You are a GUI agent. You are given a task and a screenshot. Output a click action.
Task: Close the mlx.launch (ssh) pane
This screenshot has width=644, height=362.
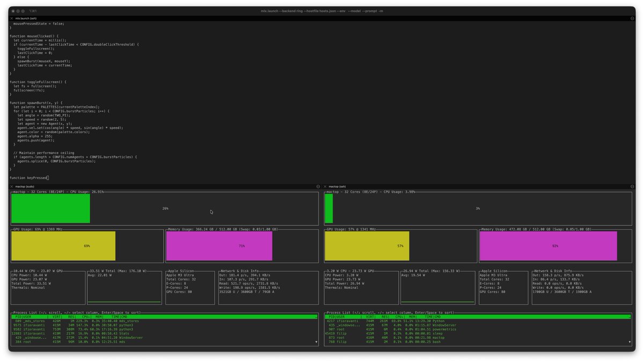click(x=12, y=18)
